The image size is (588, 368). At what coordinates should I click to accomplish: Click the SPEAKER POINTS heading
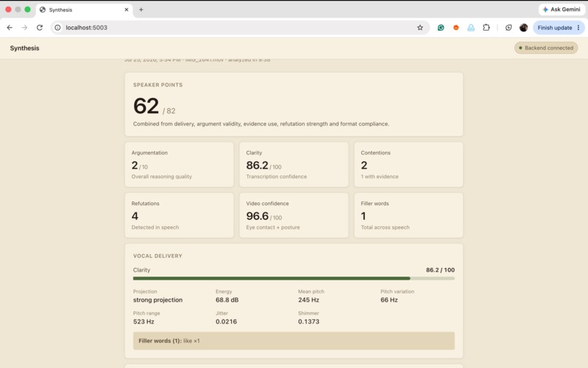click(x=158, y=85)
